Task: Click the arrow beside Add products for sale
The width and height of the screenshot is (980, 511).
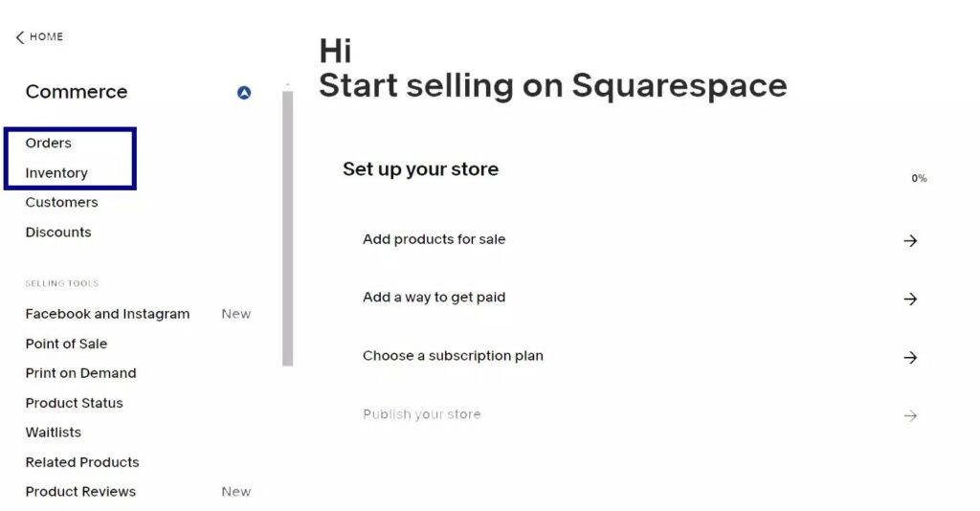Action: click(x=910, y=240)
